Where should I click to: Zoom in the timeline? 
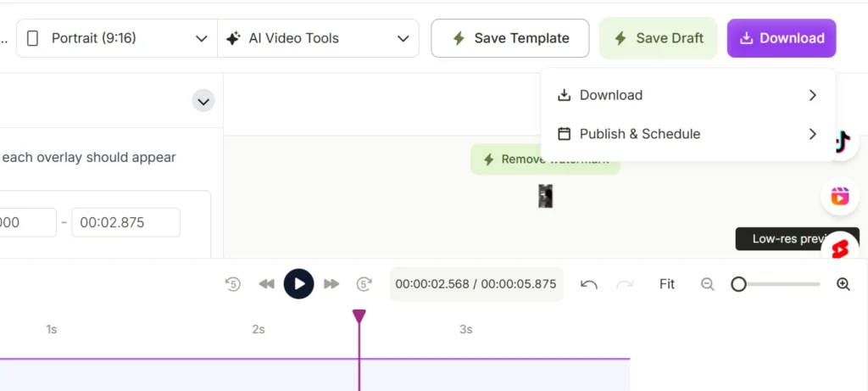point(843,284)
